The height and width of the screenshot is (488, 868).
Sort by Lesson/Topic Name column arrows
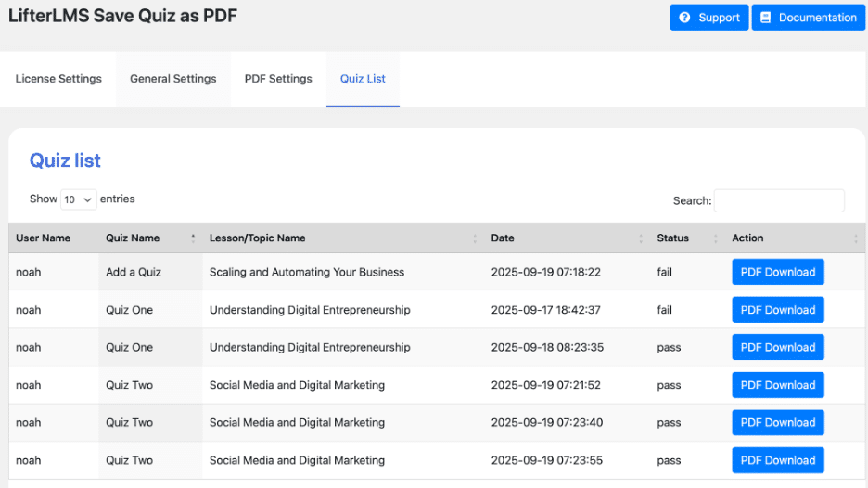click(x=475, y=238)
